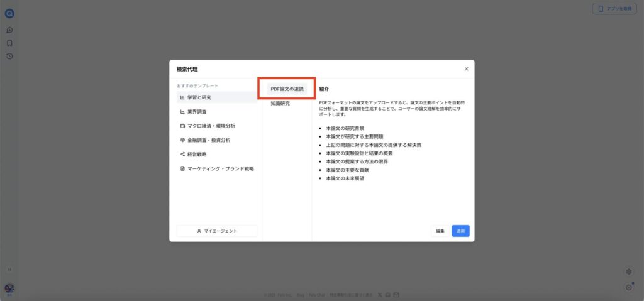Image resolution: width=644 pixels, height=301 pixels.
Task: Close the 検索代理 dialog
Action: [466, 69]
